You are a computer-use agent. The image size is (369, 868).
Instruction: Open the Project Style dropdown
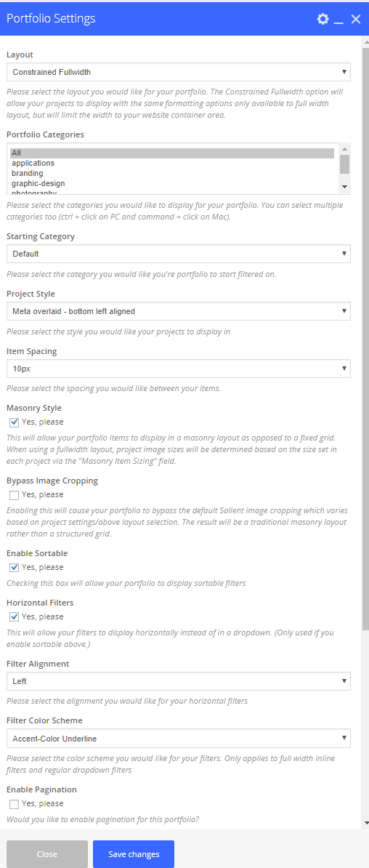pyautogui.click(x=178, y=311)
